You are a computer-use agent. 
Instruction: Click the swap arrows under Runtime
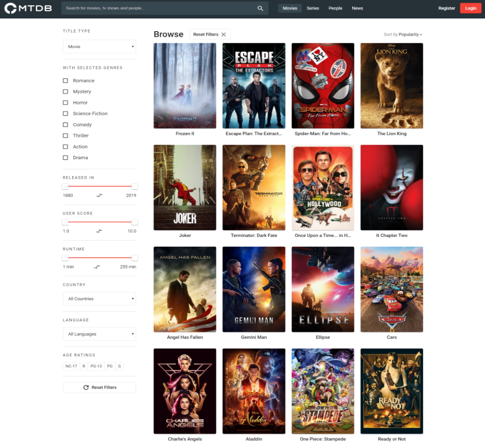coord(97,266)
